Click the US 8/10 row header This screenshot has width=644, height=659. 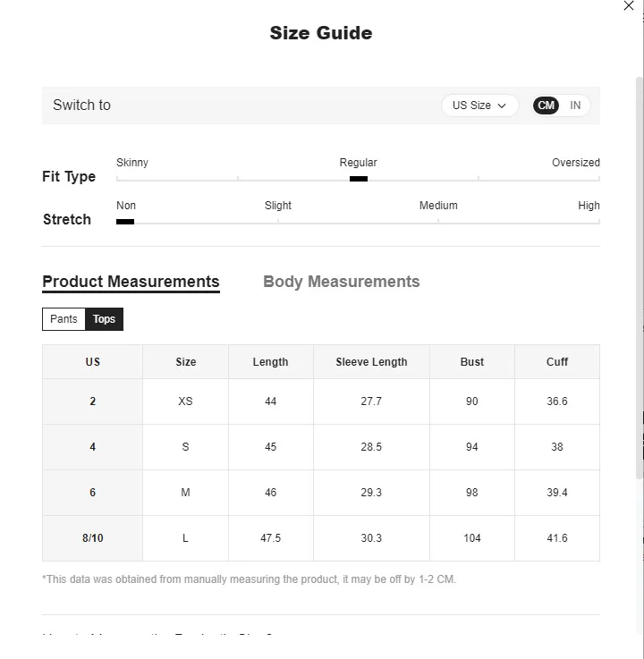point(92,538)
